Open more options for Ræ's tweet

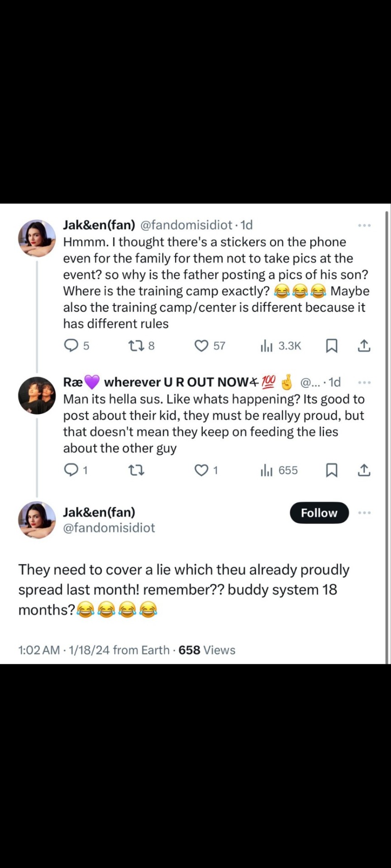coord(364,382)
